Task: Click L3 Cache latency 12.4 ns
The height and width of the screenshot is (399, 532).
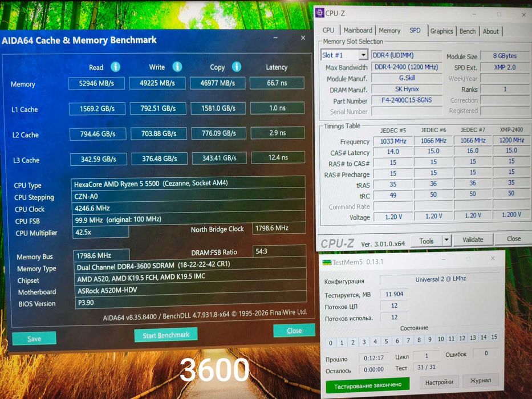Action: coord(278,157)
